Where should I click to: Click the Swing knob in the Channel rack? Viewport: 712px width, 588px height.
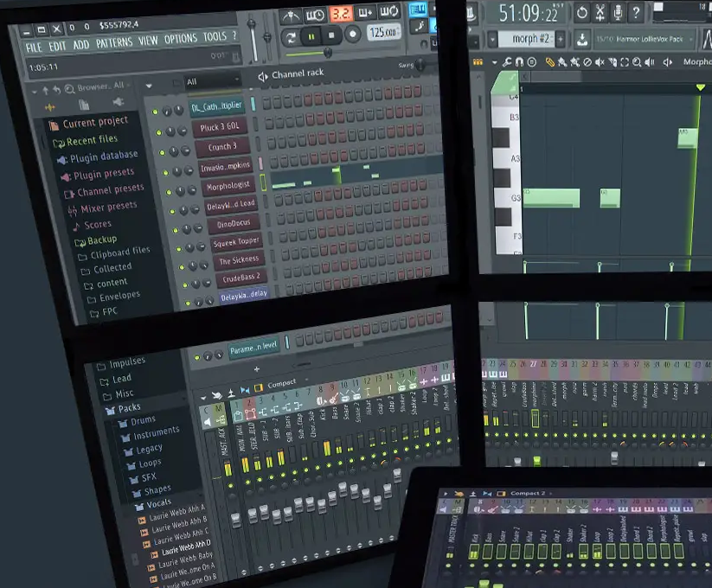pos(420,65)
